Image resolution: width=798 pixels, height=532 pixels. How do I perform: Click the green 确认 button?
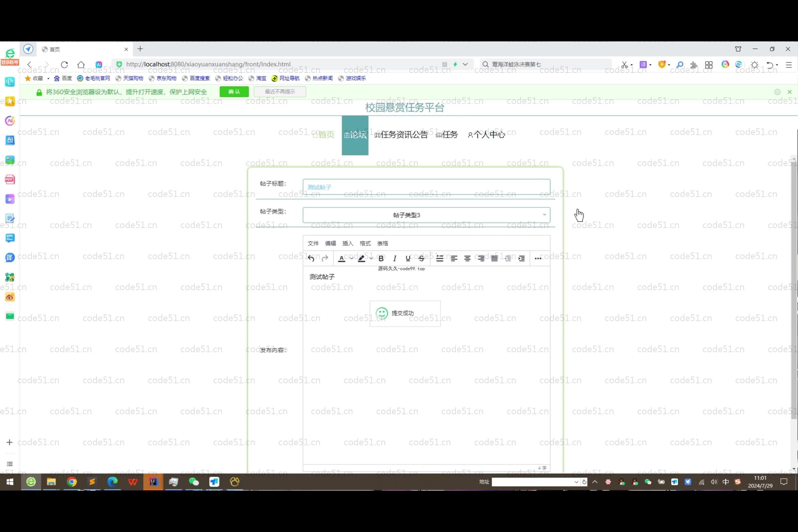tap(234, 92)
